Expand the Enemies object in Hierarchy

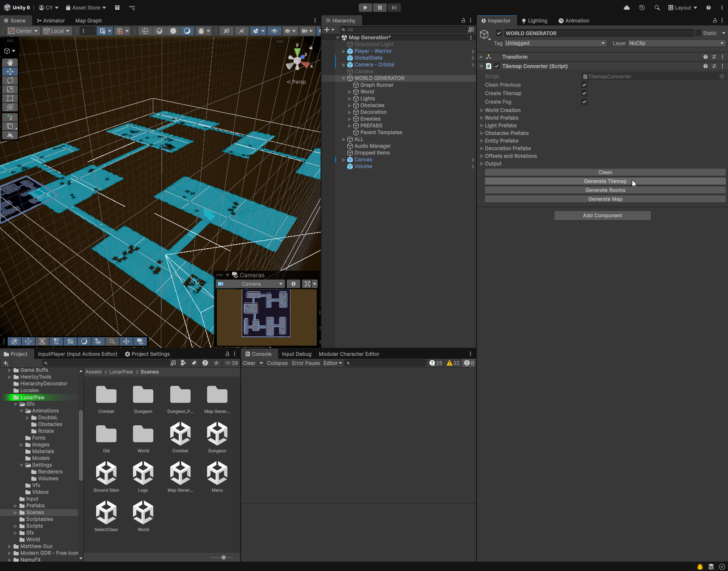[x=350, y=119]
